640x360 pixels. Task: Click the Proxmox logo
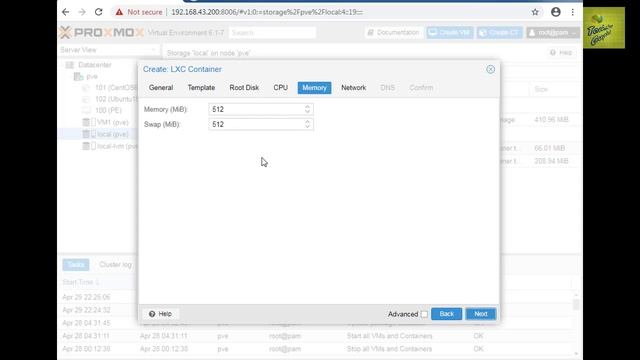coord(102,33)
